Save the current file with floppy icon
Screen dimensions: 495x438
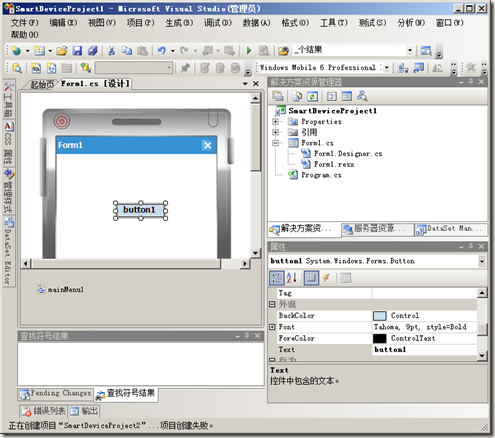(77, 51)
